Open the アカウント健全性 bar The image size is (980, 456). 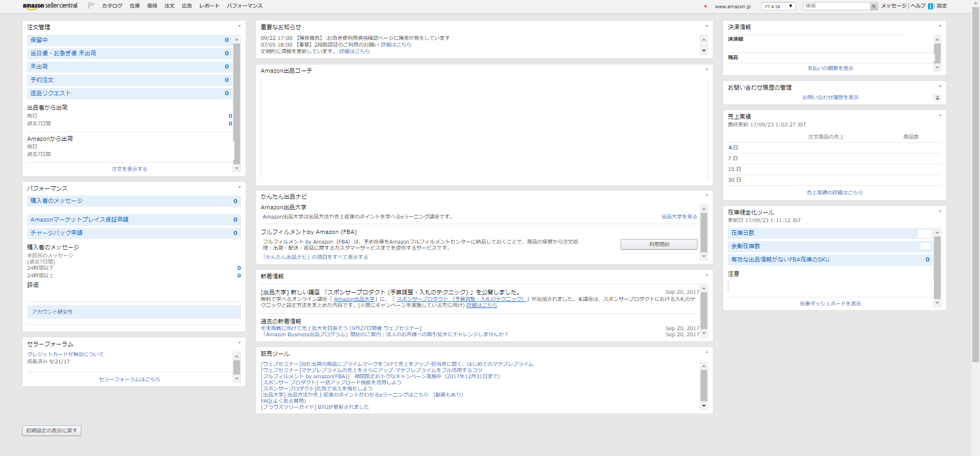134,312
